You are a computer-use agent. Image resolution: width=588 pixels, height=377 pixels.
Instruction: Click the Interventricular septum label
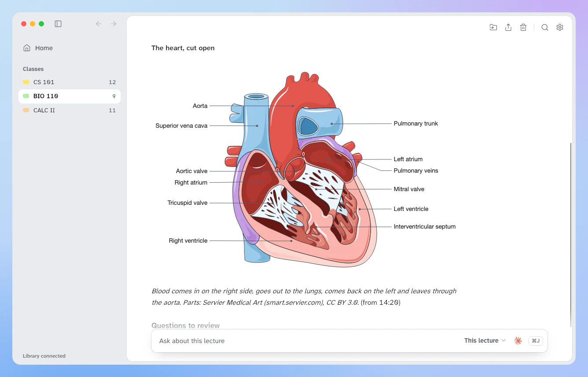click(x=425, y=226)
